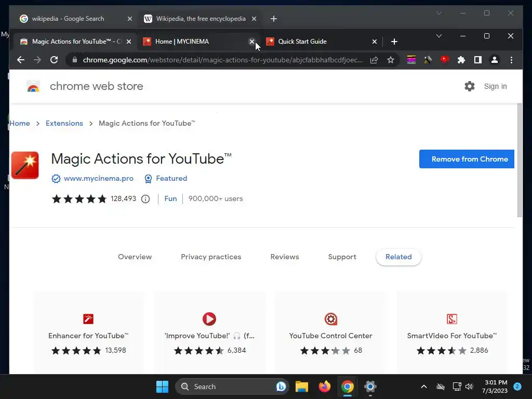Open new tab in the background Chrome window
Image resolution: width=532 pixels, height=399 pixels.
[274, 19]
